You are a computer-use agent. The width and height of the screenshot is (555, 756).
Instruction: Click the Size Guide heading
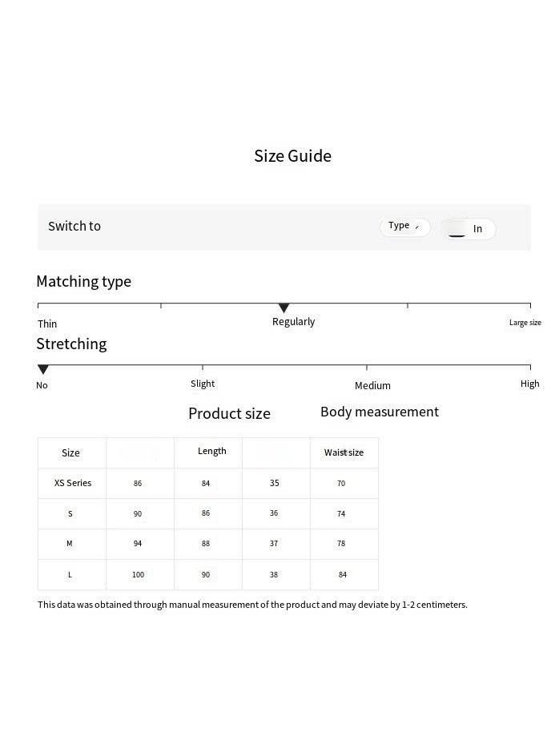click(292, 156)
